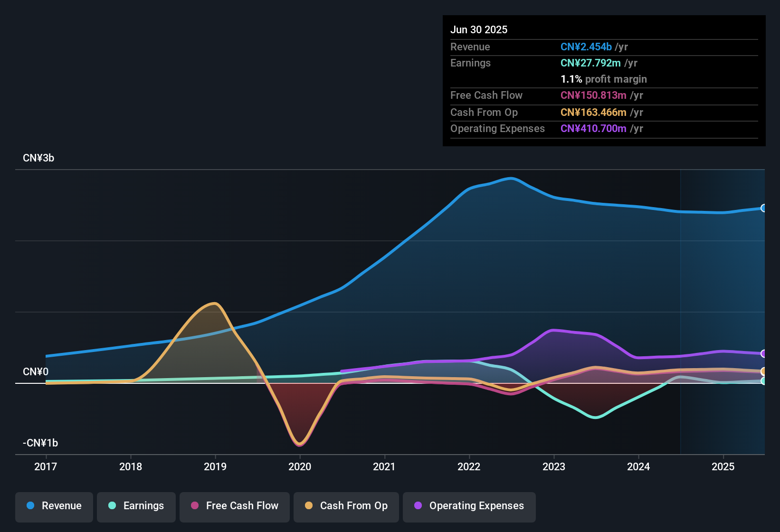The height and width of the screenshot is (532, 780).
Task: Open the Free Cash Flow legend filter
Action: (x=234, y=506)
